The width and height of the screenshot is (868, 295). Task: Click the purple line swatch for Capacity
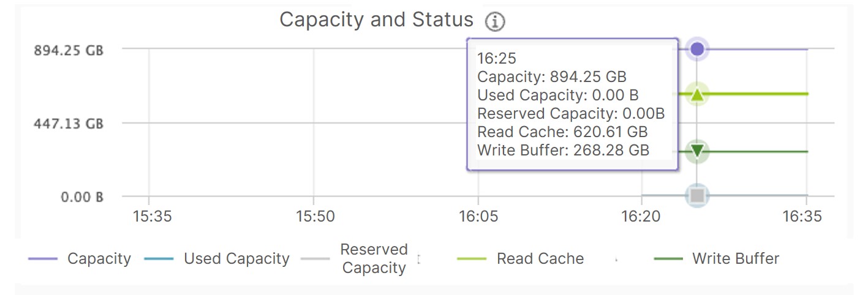[x=43, y=260]
